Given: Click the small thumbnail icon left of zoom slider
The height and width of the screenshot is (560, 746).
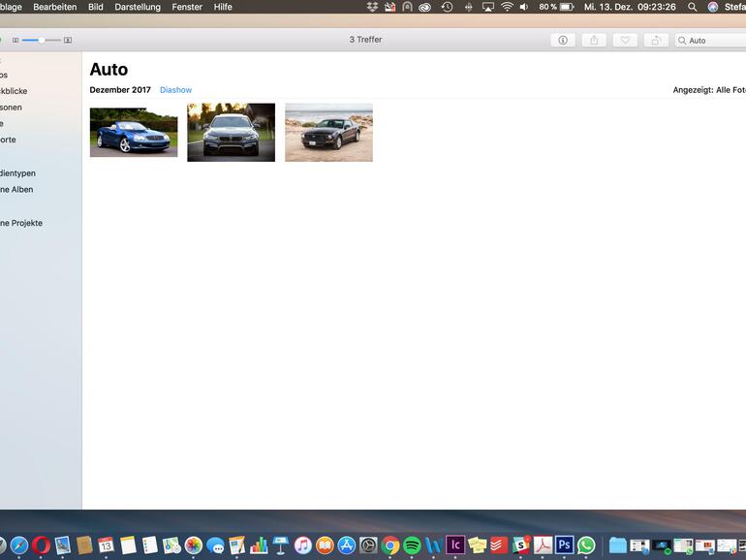Looking at the screenshot, I should tap(16, 41).
